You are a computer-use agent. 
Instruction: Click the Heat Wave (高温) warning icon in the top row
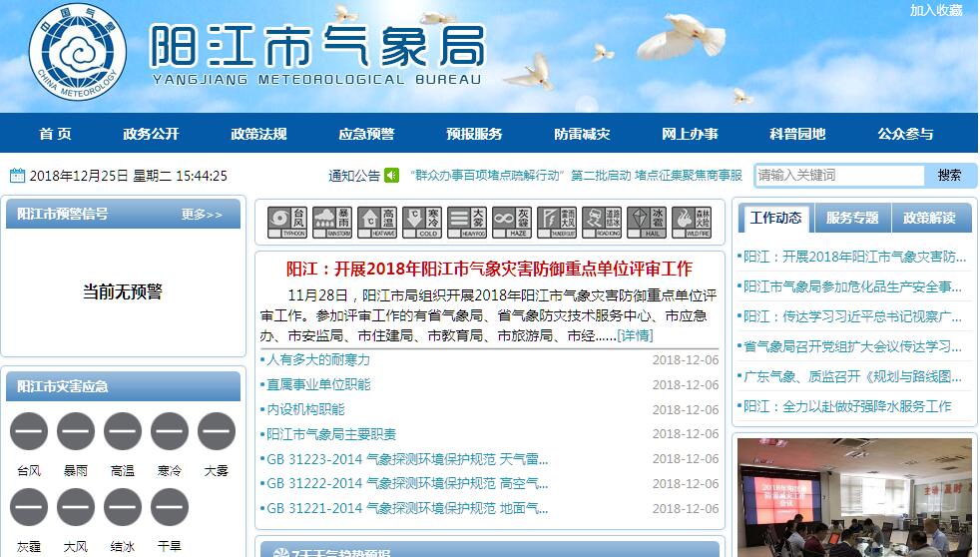pyautogui.click(x=377, y=223)
